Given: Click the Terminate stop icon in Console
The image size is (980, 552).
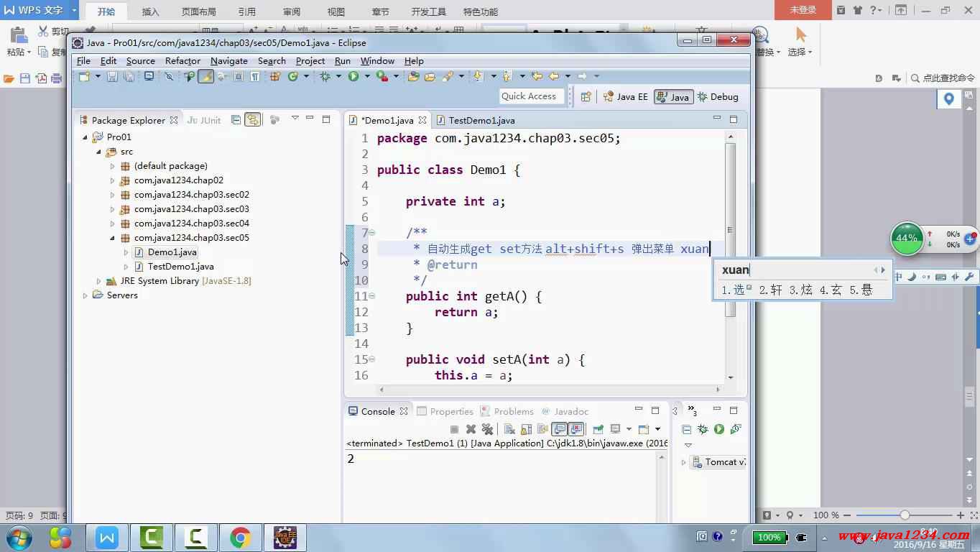Looking at the screenshot, I should point(454,429).
